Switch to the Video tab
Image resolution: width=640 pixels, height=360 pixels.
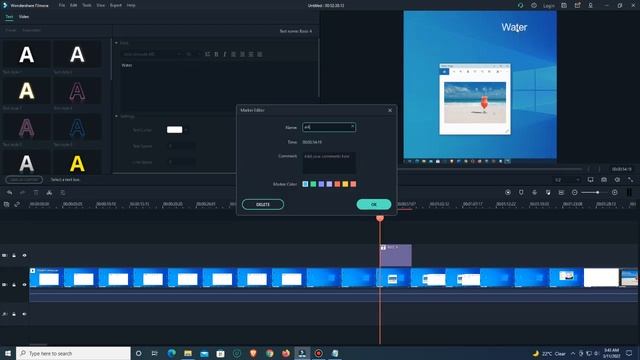pyautogui.click(x=24, y=16)
